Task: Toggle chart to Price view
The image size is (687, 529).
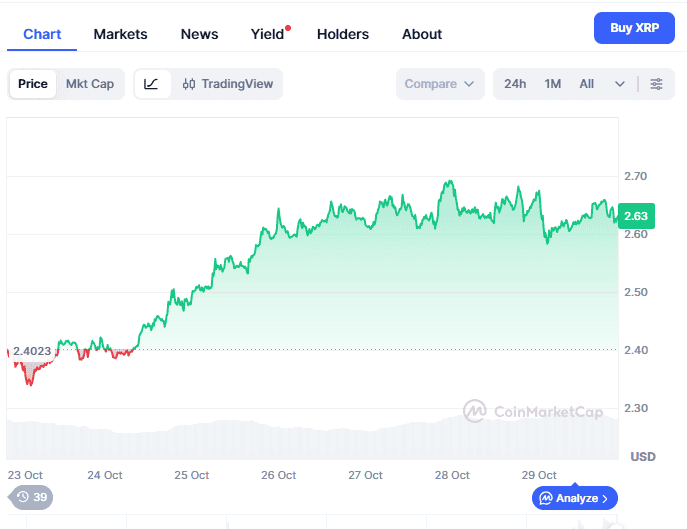Action: tap(33, 84)
